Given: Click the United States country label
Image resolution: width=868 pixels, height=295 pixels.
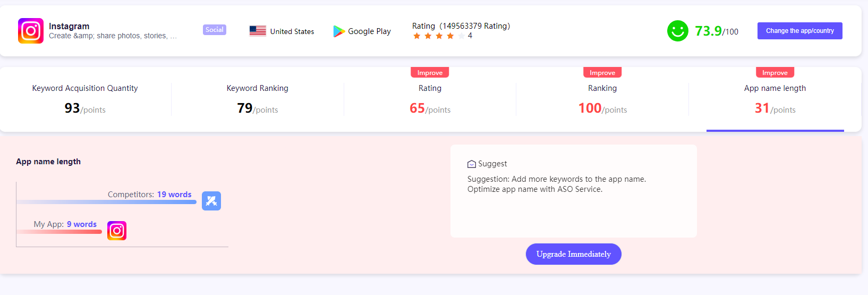Looking at the screenshot, I should (292, 31).
